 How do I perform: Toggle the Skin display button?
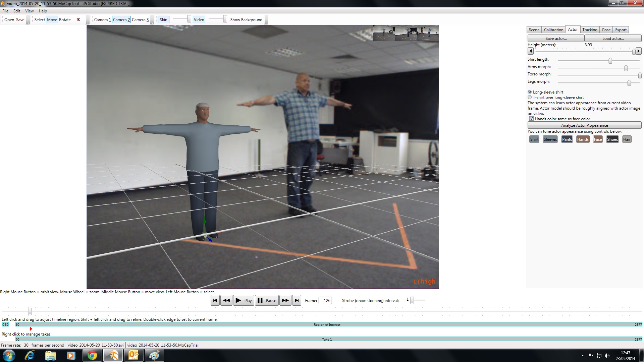point(163,19)
